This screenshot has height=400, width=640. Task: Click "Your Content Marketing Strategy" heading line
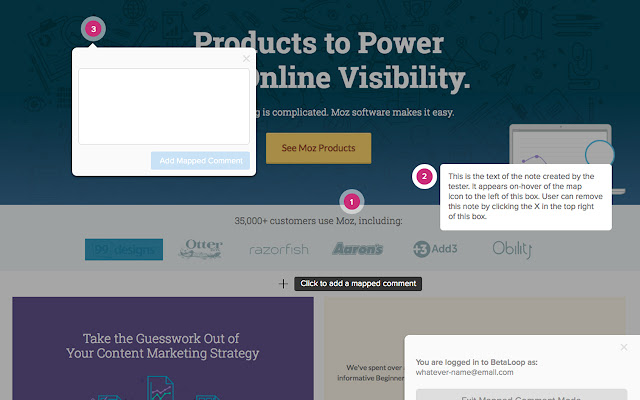[162, 353]
